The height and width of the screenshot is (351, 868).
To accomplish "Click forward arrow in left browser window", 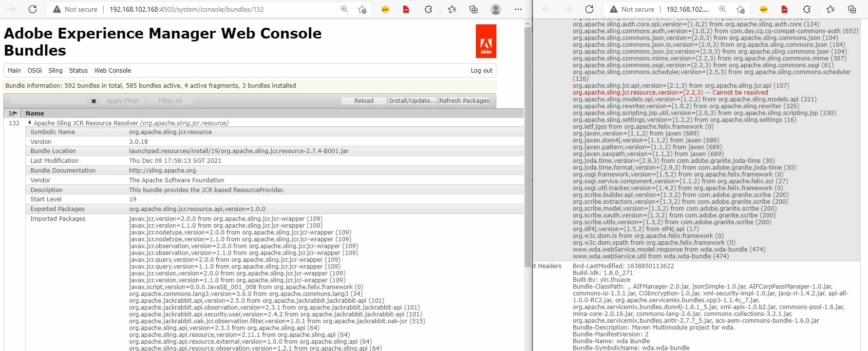I will click(11, 9).
